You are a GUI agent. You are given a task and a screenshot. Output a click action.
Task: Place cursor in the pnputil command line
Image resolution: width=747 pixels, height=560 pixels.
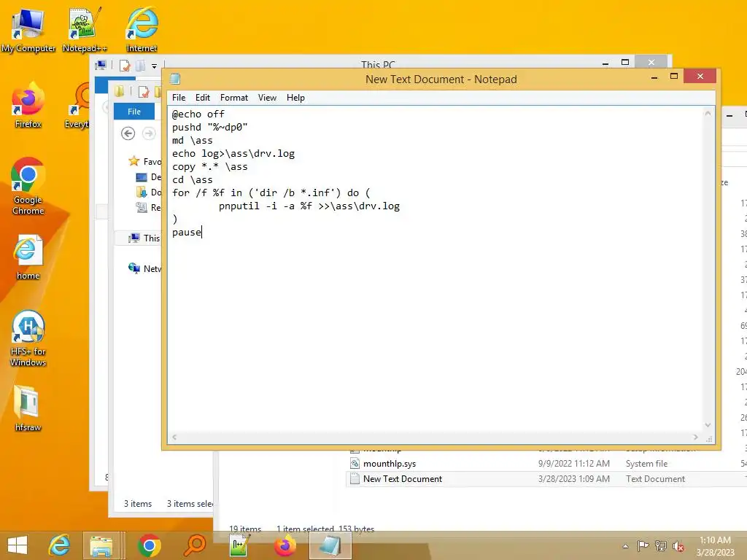309,206
